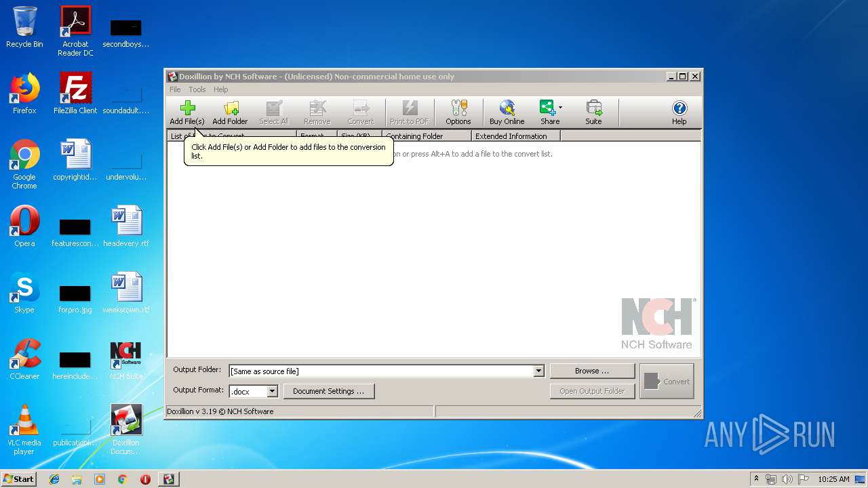Open the NCH Suite desktop shortcut

[126, 360]
